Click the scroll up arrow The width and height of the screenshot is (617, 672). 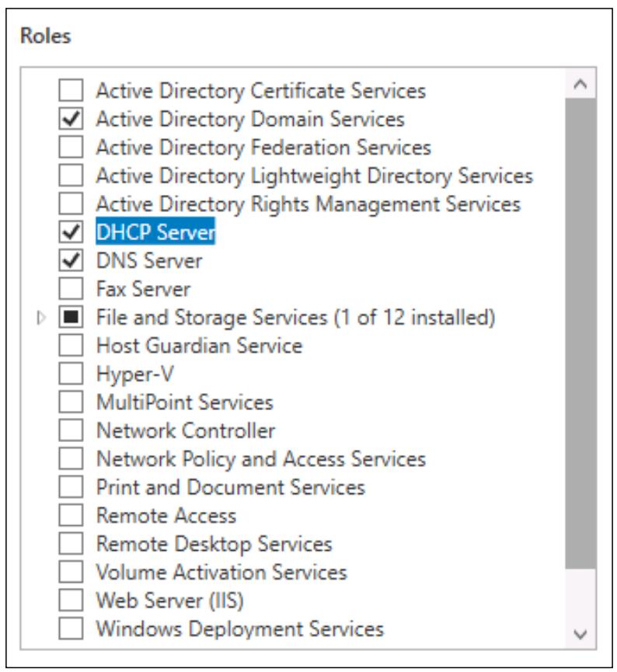[x=580, y=84]
